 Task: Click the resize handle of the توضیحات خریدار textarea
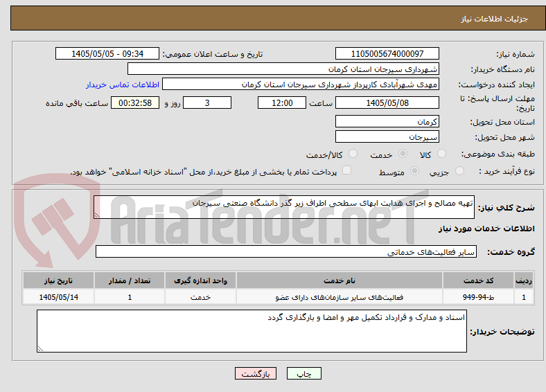(x=40, y=348)
